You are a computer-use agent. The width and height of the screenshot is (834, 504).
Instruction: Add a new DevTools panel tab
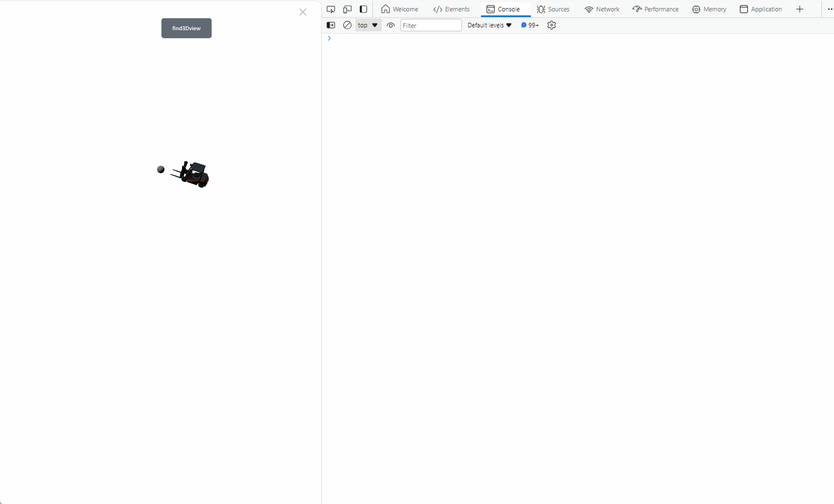[799, 9]
